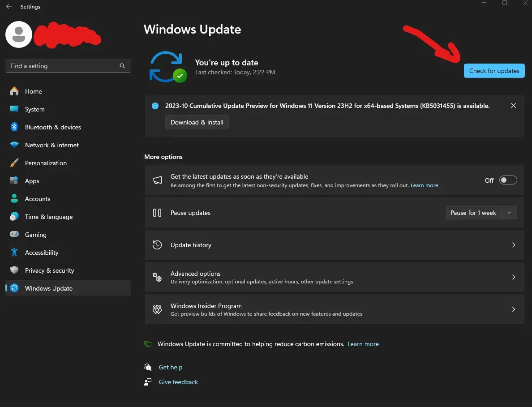Open the Apps settings section

(x=32, y=181)
